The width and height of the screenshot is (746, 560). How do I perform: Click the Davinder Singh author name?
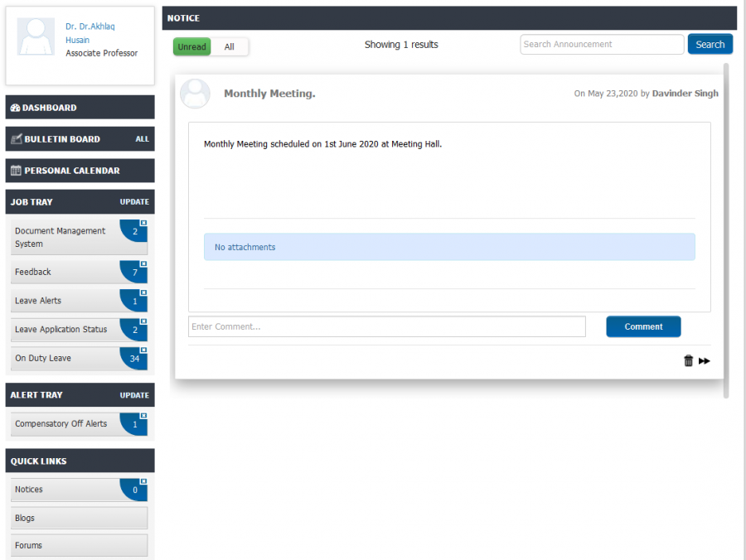coord(685,93)
